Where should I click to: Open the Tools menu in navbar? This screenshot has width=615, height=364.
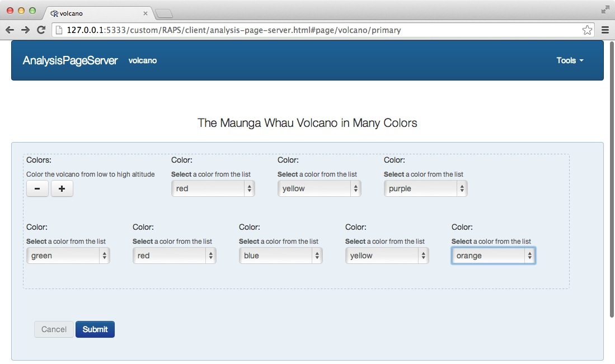coord(570,60)
